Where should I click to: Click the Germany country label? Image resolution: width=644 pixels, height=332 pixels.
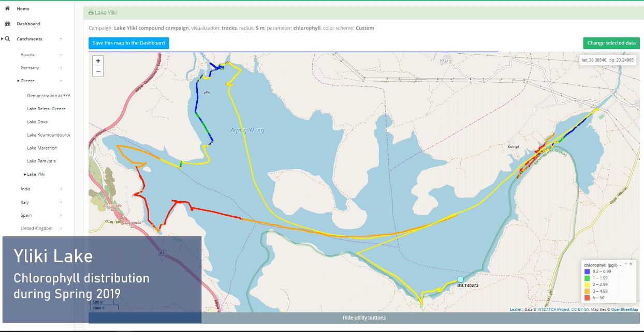click(30, 68)
